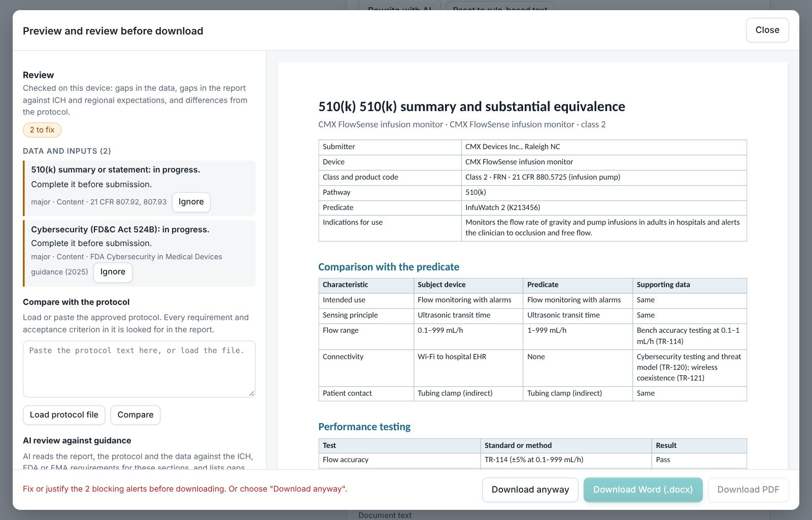Viewport: 812px width, 520px height.
Task: Click the "Bench accuracy testing at 0.1–1 mL/h (TR-114)" cell
Action: 690,336
